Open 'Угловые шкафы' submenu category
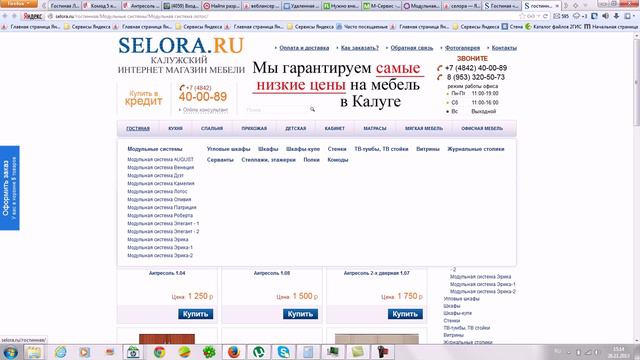The width and height of the screenshot is (640, 360). tap(228, 149)
